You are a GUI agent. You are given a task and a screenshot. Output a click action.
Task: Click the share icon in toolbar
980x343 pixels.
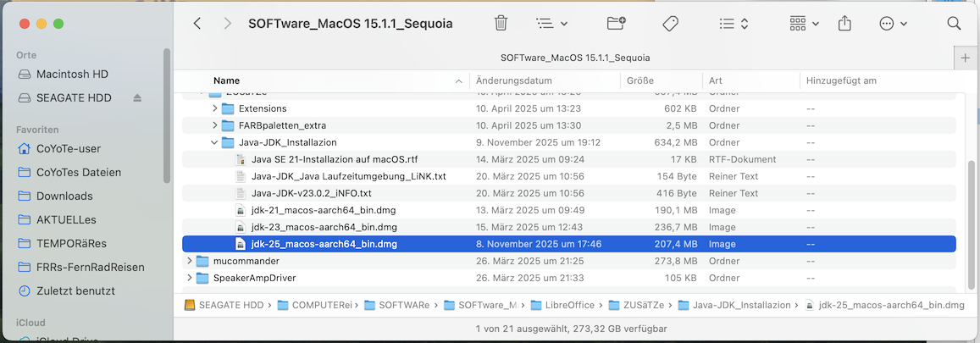point(844,24)
